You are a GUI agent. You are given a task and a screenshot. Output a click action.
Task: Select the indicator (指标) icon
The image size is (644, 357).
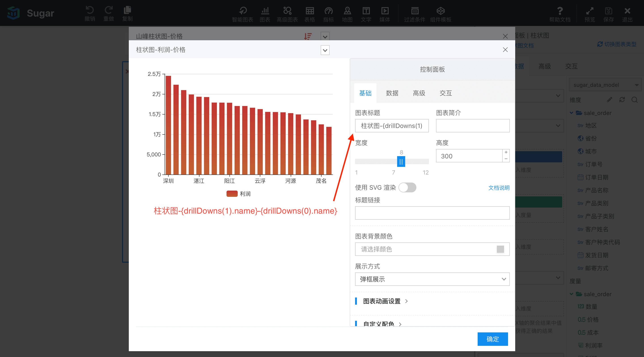(328, 11)
